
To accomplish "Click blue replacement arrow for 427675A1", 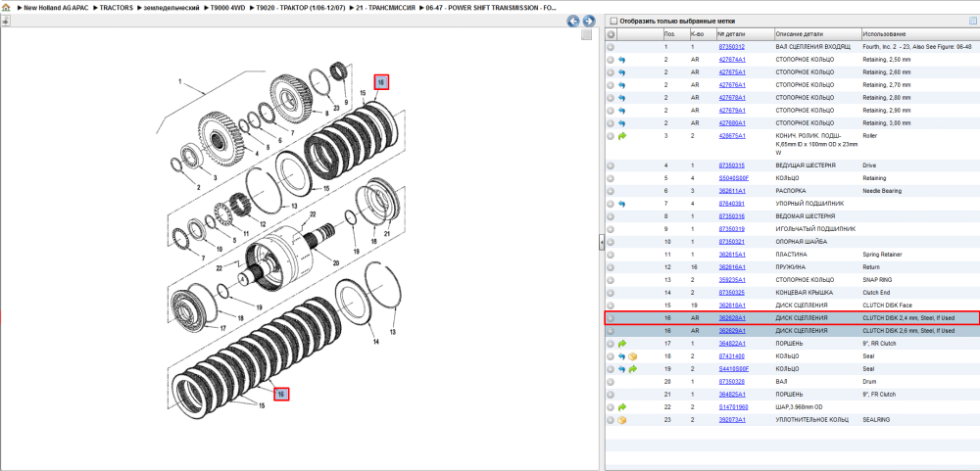I will [x=622, y=72].
